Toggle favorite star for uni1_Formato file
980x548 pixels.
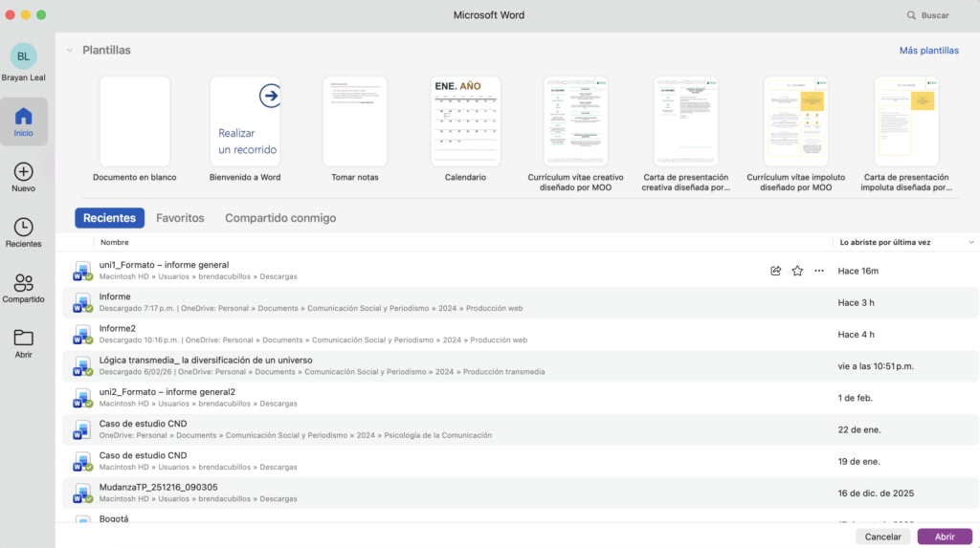(797, 271)
